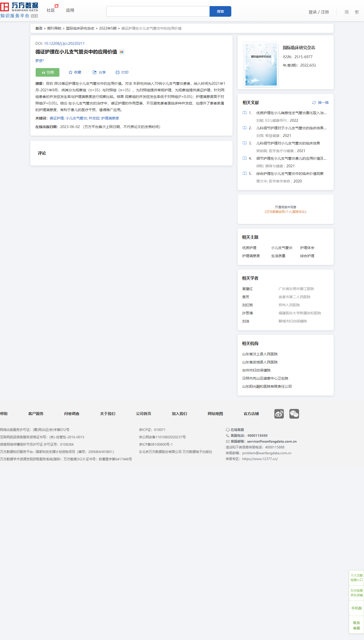Viewport: 364px width, 640px height.
Task: Open related article 儿科细节护理对小儿支气管炎的临床效果
Action: tap(288, 143)
